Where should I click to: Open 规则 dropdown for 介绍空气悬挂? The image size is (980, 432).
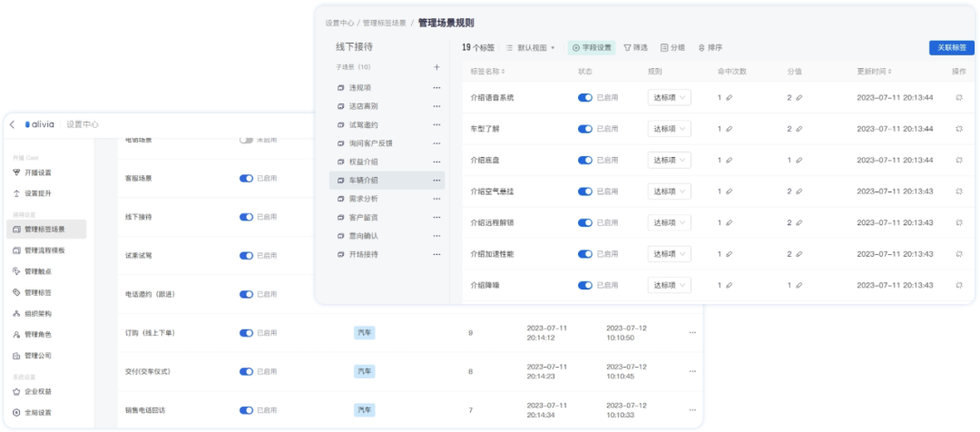pos(670,191)
